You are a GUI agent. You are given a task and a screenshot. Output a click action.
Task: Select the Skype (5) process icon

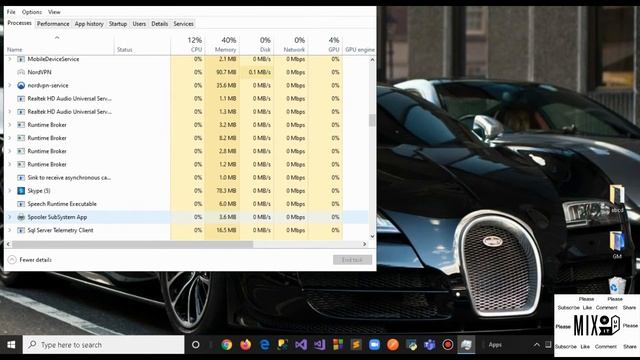pos(21,191)
